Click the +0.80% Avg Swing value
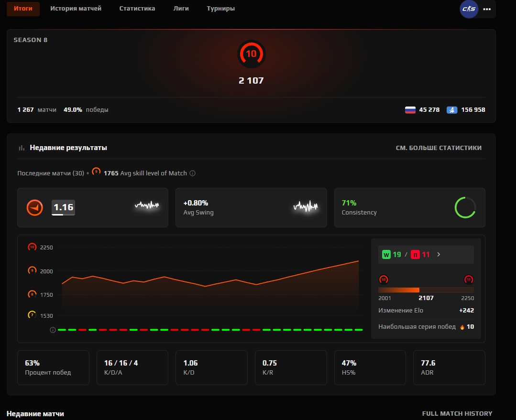The image size is (516, 420). pos(196,203)
